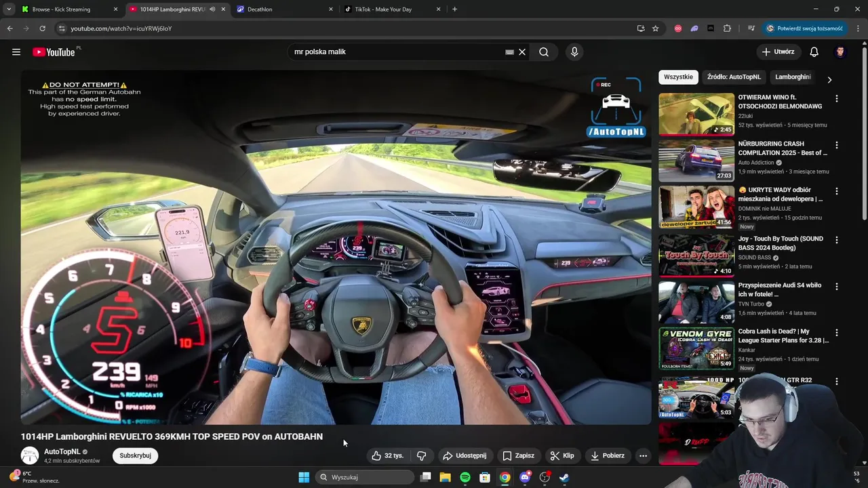Open AutoTopNL channel avatar
The image size is (868, 488).
click(30, 455)
